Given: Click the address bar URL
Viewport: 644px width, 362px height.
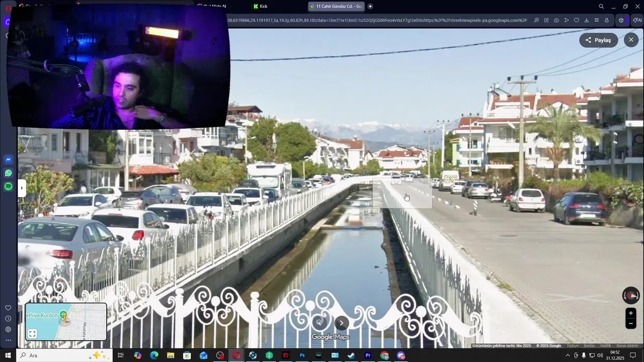Looking at the screenshot, I should [377, 20].
